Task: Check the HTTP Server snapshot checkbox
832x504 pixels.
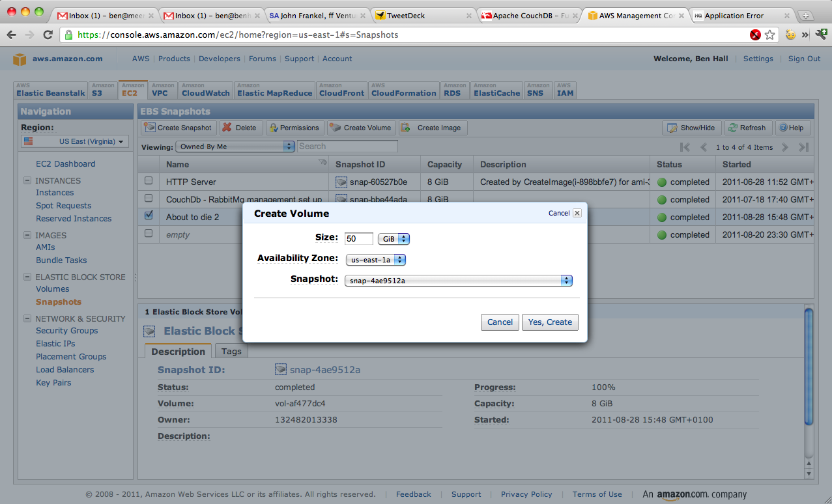Action: pyautogui.click(x=149, y=180)
